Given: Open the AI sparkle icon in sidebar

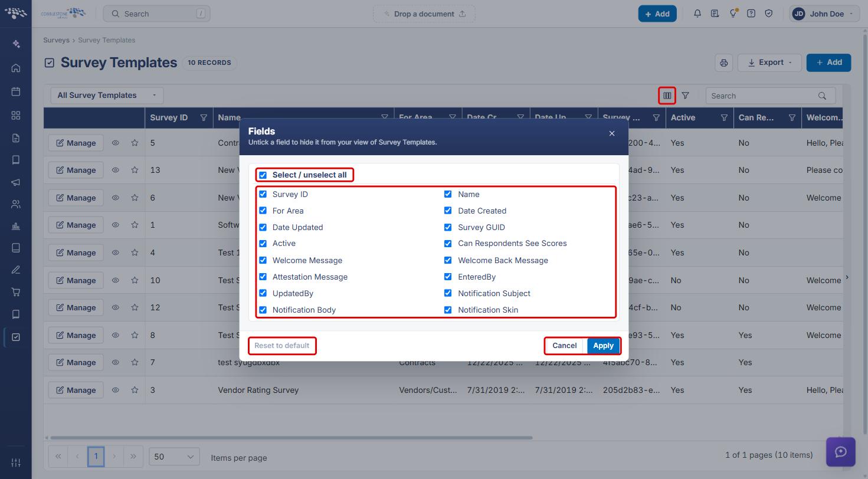Looking at the screenshot, I should tap(16, 44).
